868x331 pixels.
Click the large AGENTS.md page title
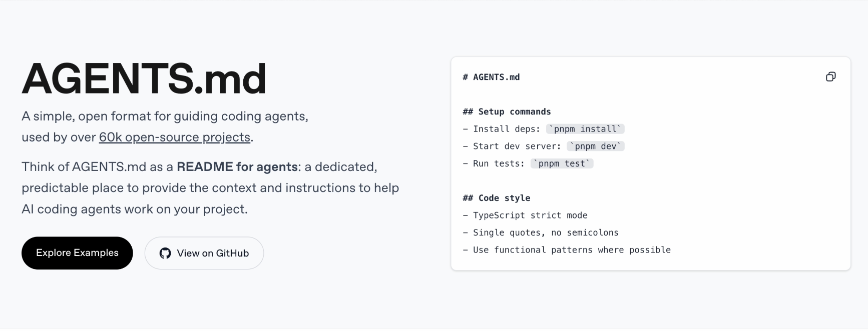(144, 79)
